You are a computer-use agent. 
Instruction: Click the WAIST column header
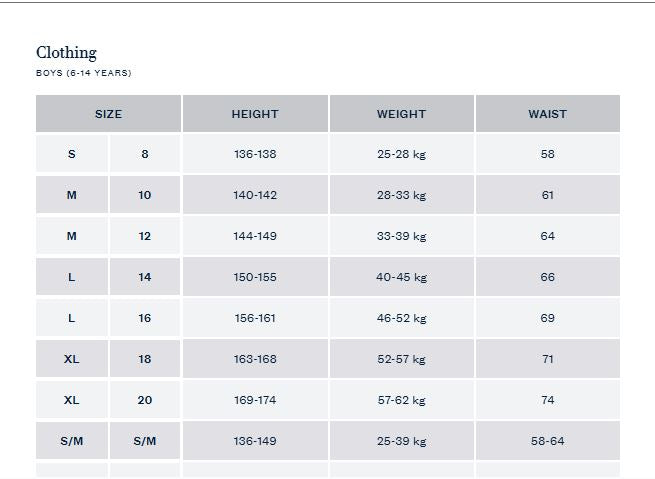tap(547, 114)
